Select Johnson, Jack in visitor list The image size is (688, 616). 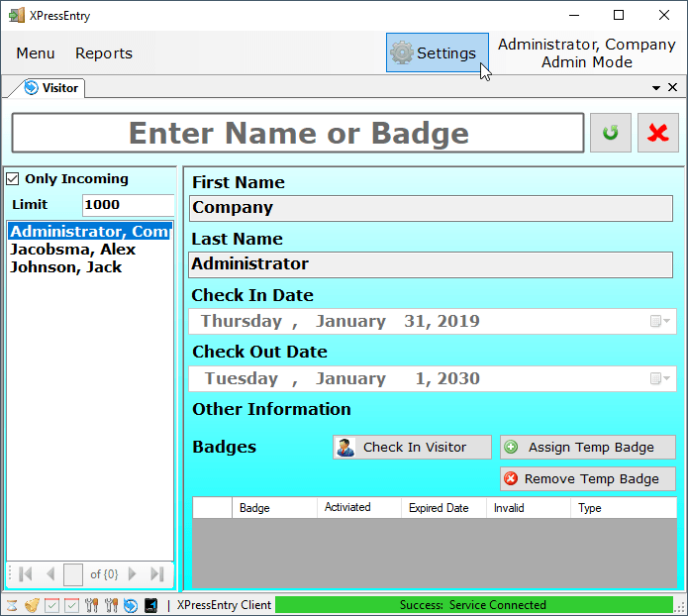(x=90, y=267)
